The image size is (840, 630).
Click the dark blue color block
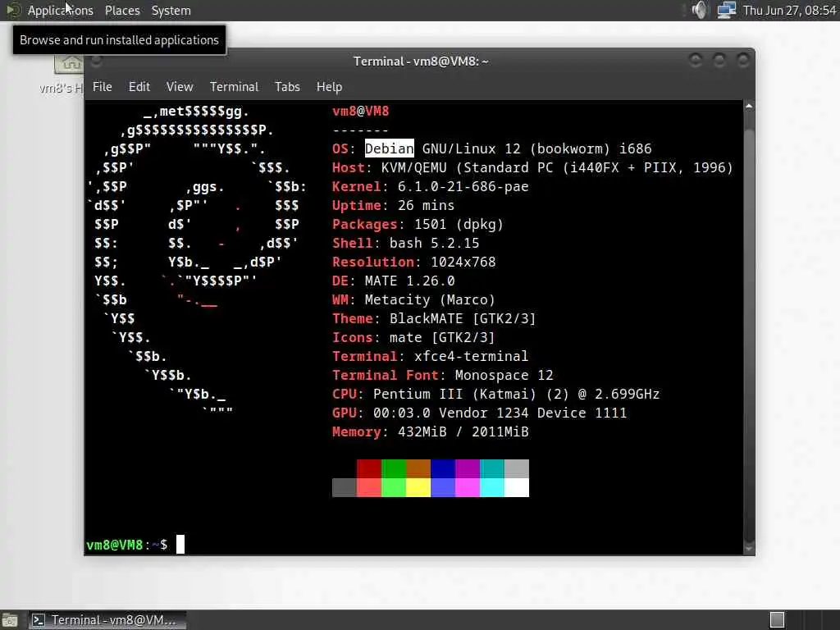click(443, 468)
